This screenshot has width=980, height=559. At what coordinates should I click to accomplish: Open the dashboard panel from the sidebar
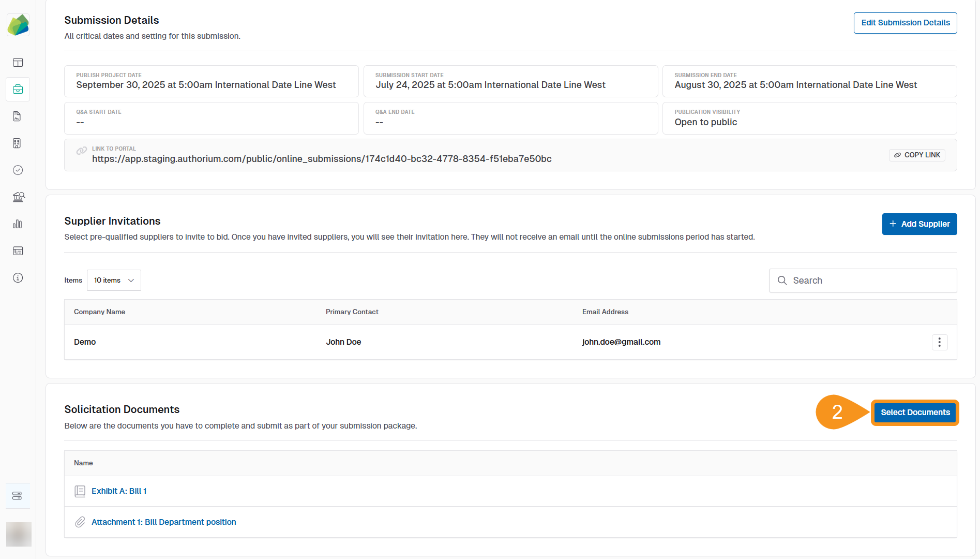(x=18, y=62)
